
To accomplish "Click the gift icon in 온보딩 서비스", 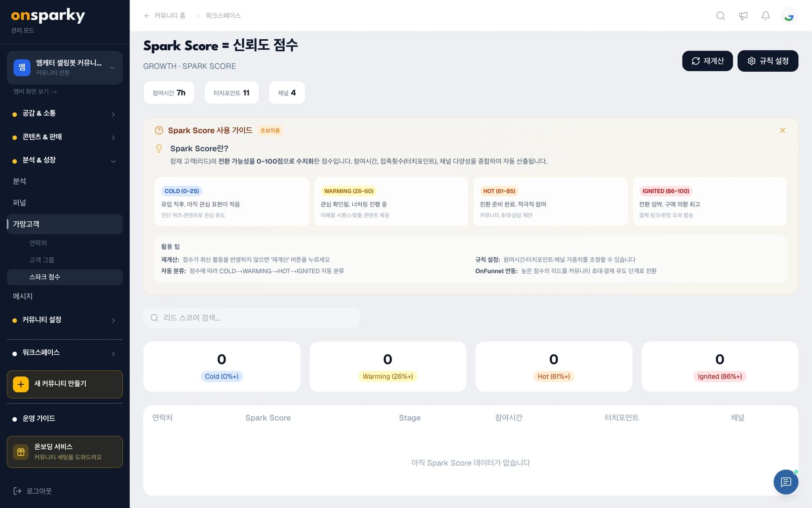I will (21, 452).
